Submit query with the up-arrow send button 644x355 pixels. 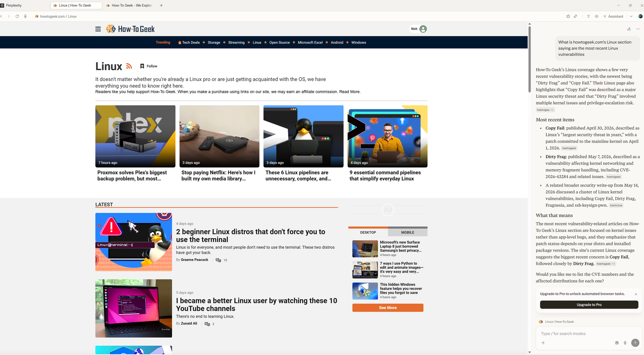point(635,343)
